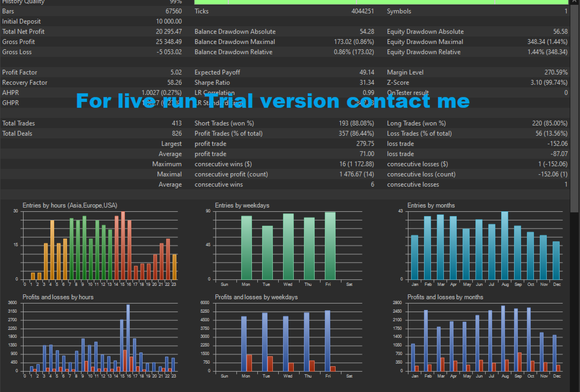580x392 pixels.
Task: Select the Balance Drawdown Absolute value 54.28
Action: 367,32
